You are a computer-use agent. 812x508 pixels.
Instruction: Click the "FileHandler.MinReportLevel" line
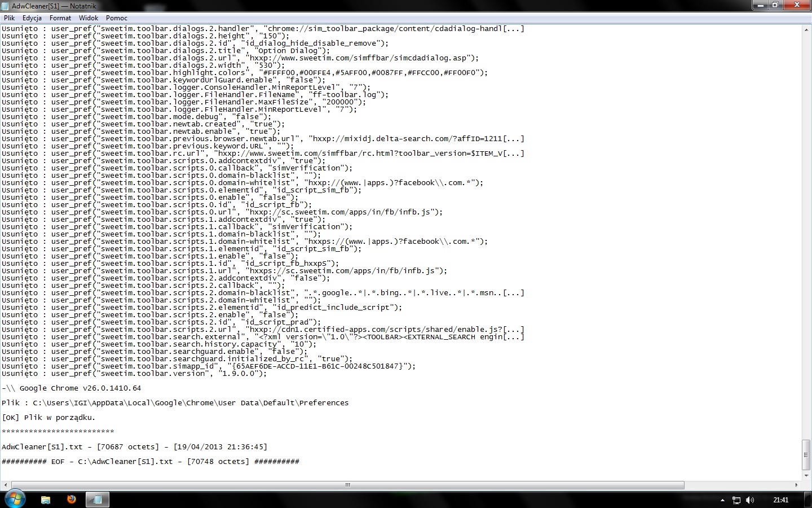179,110
